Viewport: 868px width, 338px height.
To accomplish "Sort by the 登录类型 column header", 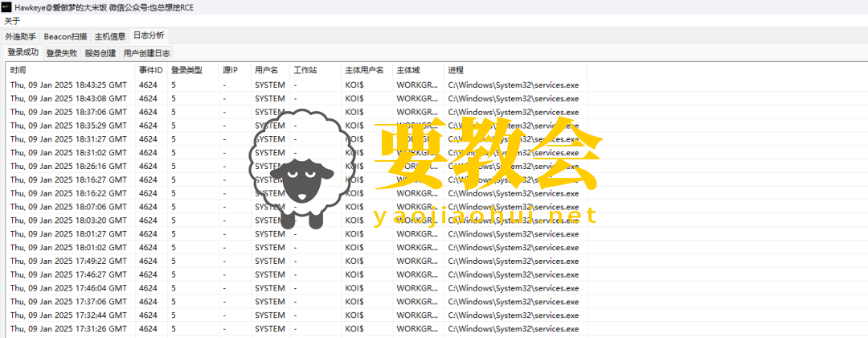I will (x=193, y=70).
